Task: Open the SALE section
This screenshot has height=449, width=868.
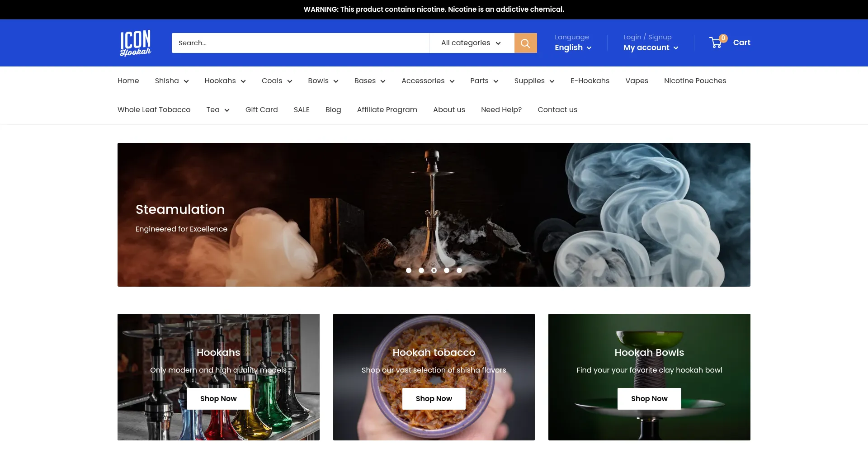Action: [x=302, y=109]
